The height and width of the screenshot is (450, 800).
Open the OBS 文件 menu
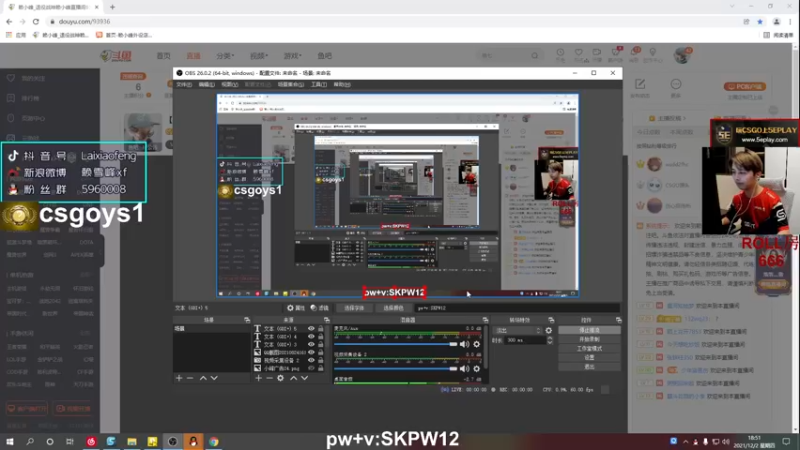pyautogui.click(x=184, y=85)
